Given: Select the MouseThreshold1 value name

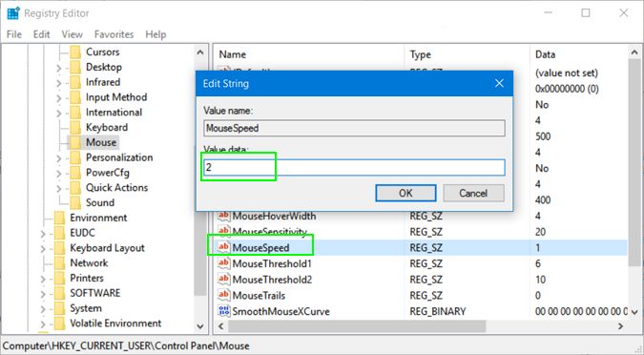Looking at the screenshot, I should pos(272,263).
